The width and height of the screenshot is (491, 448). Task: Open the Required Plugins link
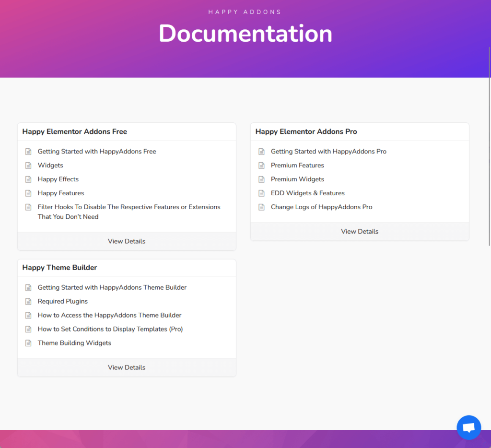63,301
